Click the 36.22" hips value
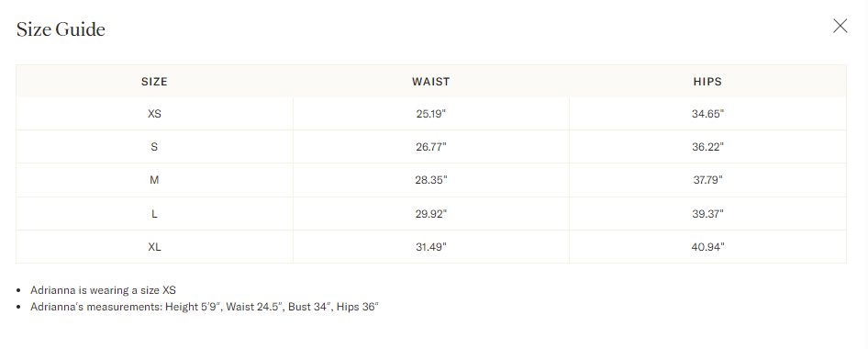The height and width of the screenshot is (349, 868). (707, 147)
